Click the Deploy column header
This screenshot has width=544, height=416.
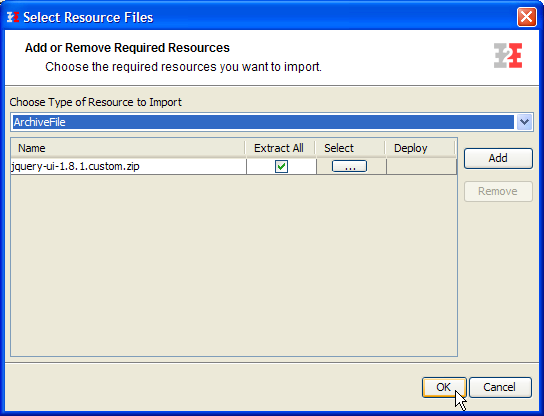[420, 148]
